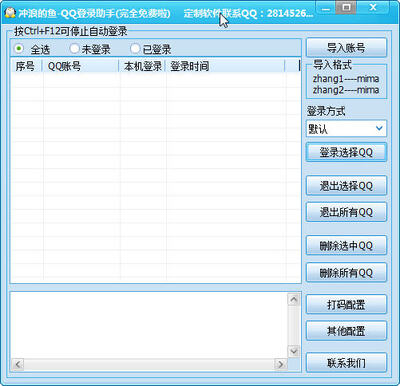The width and height of the screenshot is (400, 386).
Task: Open the 其他配置 settings button
Action: pos(346,331)
